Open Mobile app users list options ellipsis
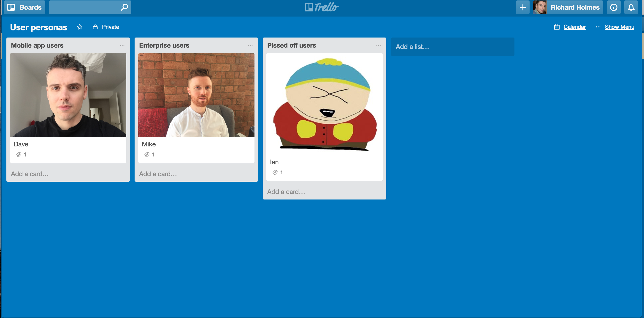The width and height of the screenshot is (644, 318). pos(122,45)
